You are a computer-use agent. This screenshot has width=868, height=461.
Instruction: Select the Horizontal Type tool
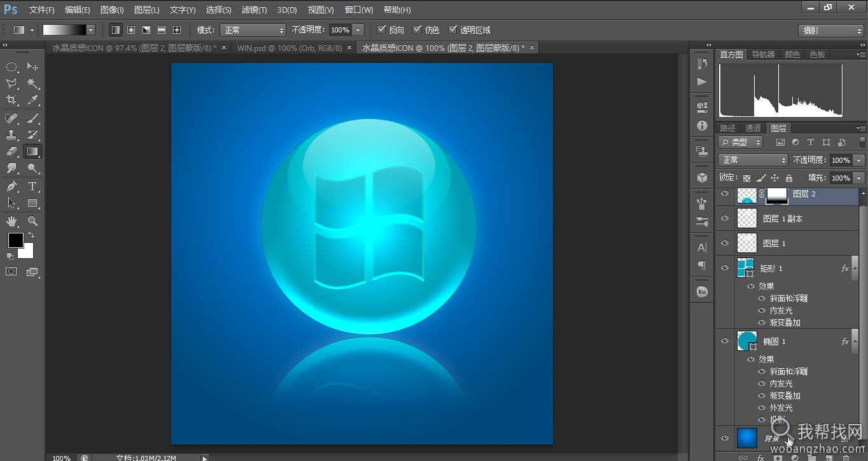click(32, 186)
